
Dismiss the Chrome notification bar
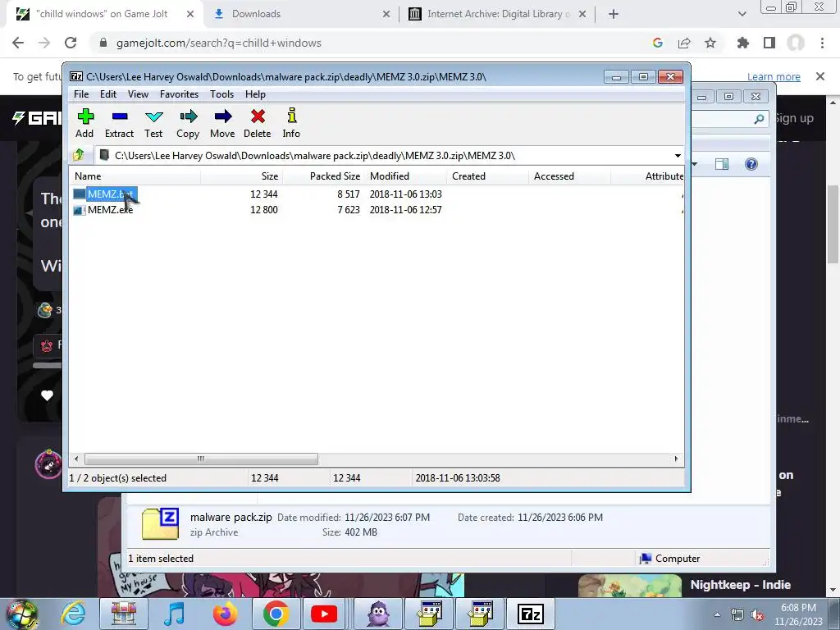(x=820, y=76)
